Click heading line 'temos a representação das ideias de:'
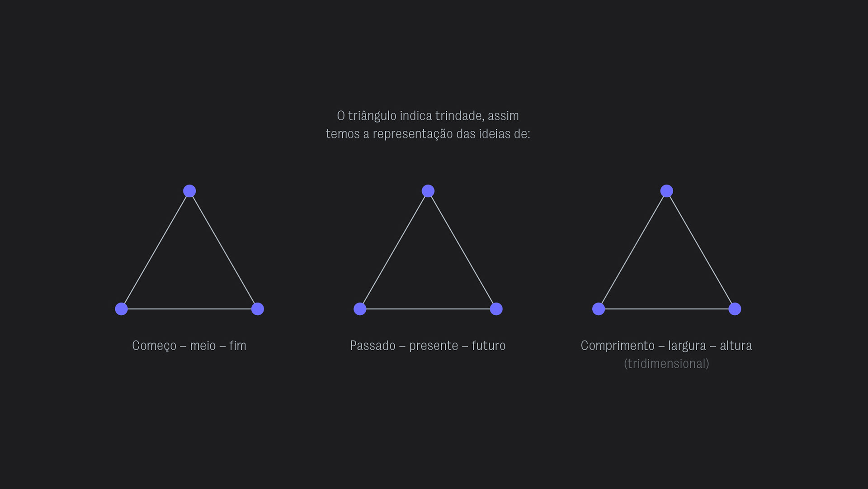Viewport: 868px width, 489px height. point(428,134)
